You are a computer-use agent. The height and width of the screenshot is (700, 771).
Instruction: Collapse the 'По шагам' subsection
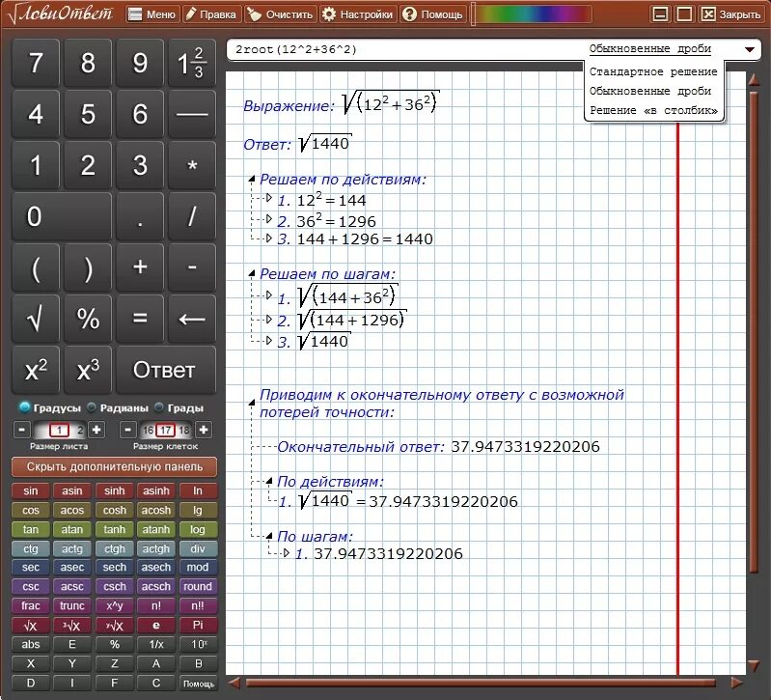[x=269, y=536]
